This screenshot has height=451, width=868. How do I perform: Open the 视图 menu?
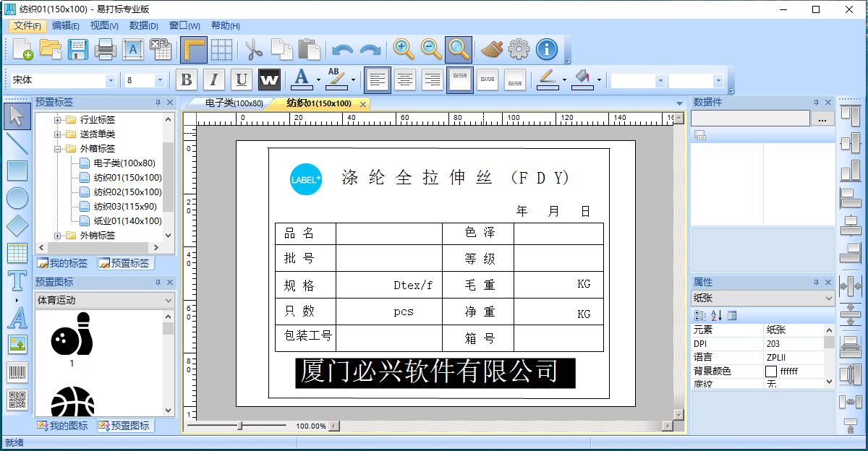pos(104,25)
